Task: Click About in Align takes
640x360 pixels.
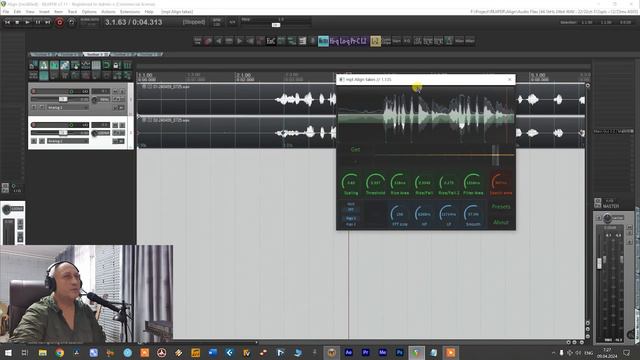Action: [x=501, y=222]
